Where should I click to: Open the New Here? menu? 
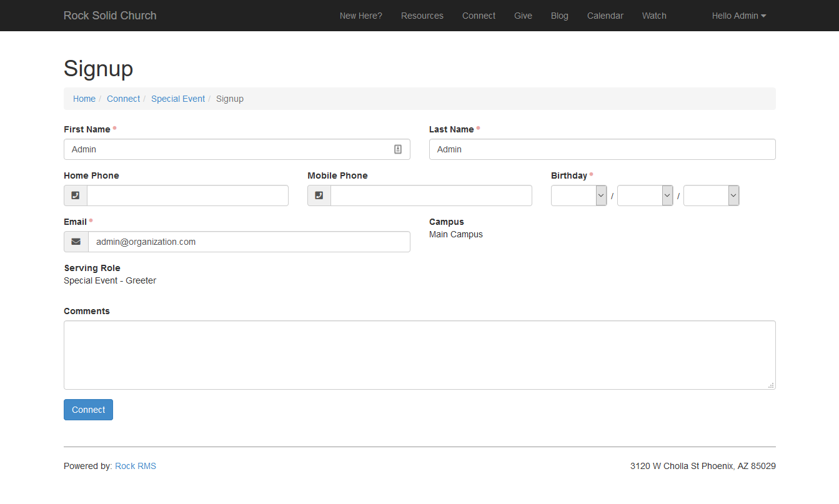pos(360,15)
